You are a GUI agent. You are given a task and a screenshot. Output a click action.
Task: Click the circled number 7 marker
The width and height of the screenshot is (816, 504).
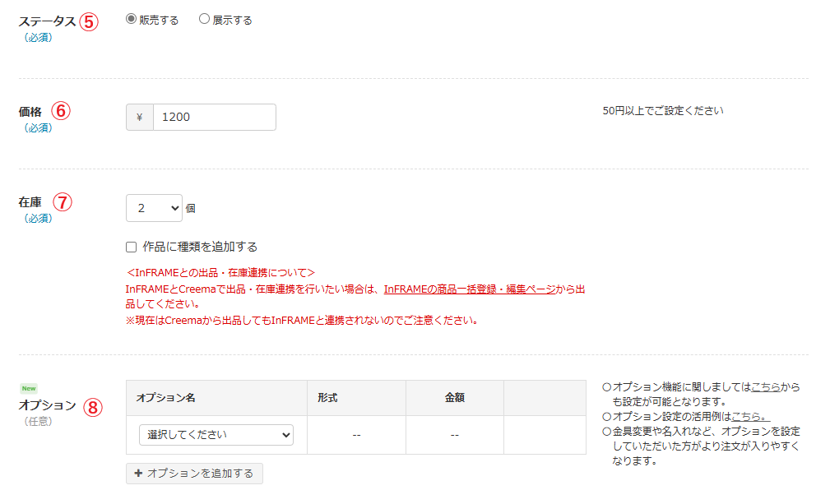[63, 201]
